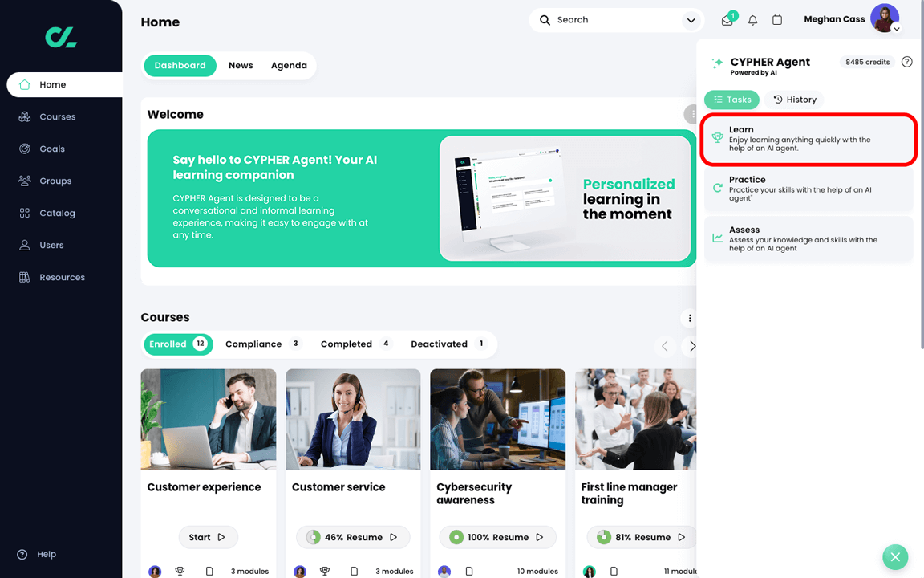Open the calendar icon in header
Screen dimensions: 924x578
coord(777,20)
